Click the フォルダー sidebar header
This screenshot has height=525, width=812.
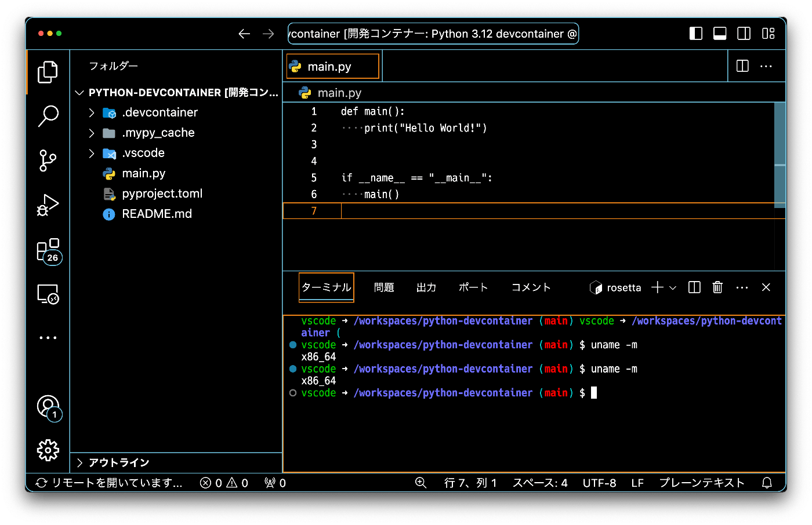click(114, 66)
